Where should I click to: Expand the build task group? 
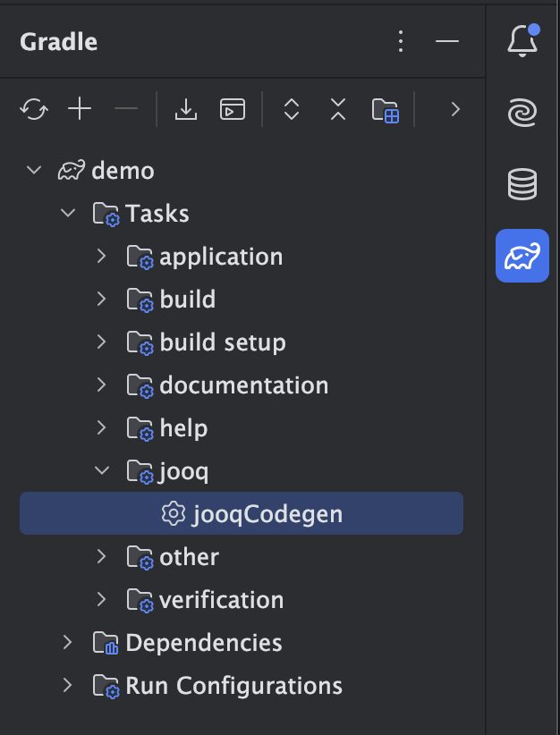tap(101, 299)
